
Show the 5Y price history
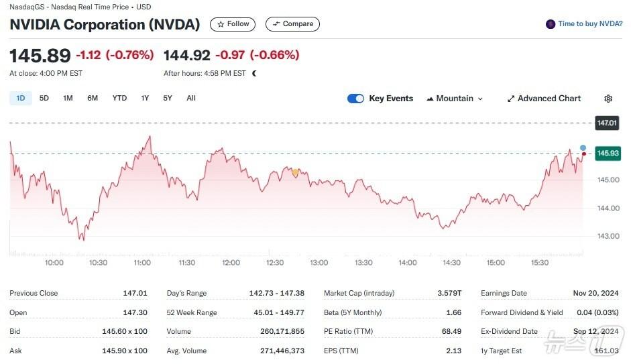coord(168,99)
